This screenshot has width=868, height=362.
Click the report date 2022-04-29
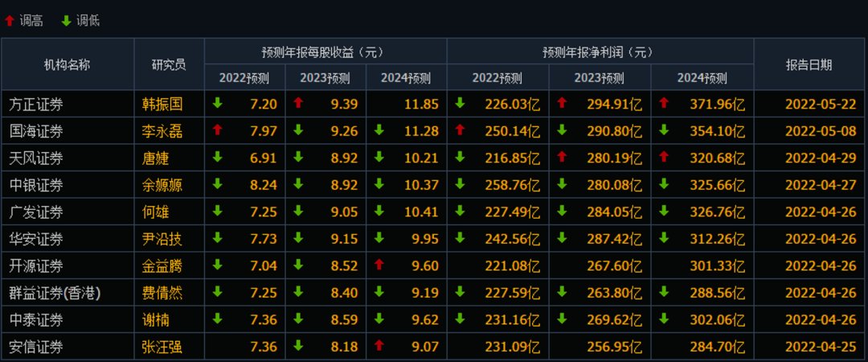[x=821, y=158]
